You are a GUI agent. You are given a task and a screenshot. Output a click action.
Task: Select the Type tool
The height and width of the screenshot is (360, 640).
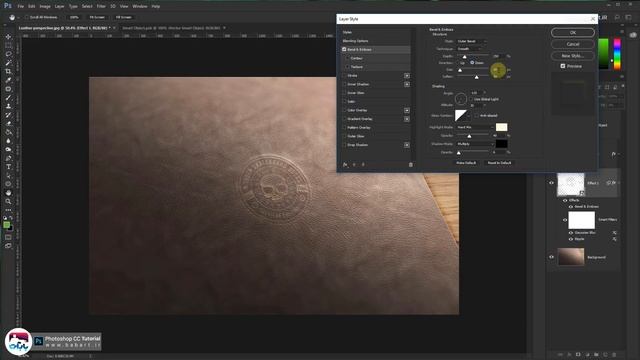click(8, 167)
